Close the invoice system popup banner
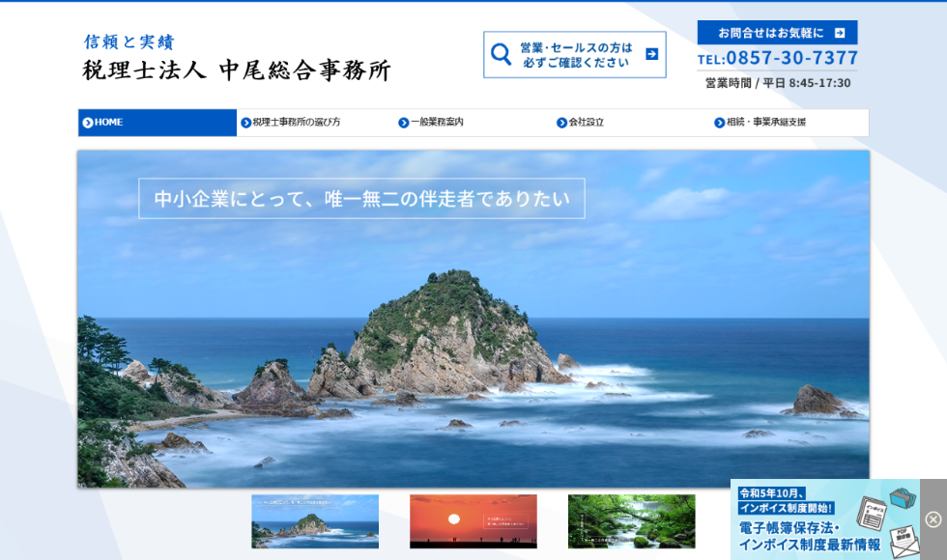947x560 pixels. 933,519
